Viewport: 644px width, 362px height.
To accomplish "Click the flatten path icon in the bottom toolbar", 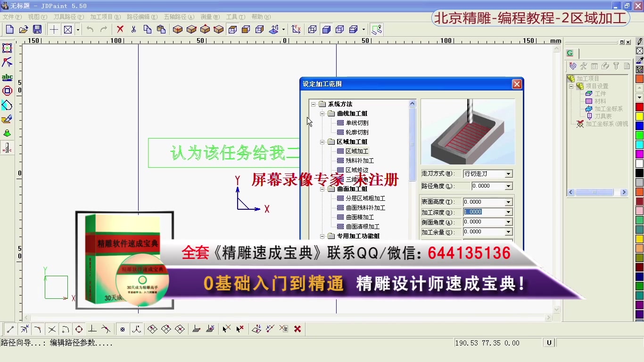I will pos(197,329).
